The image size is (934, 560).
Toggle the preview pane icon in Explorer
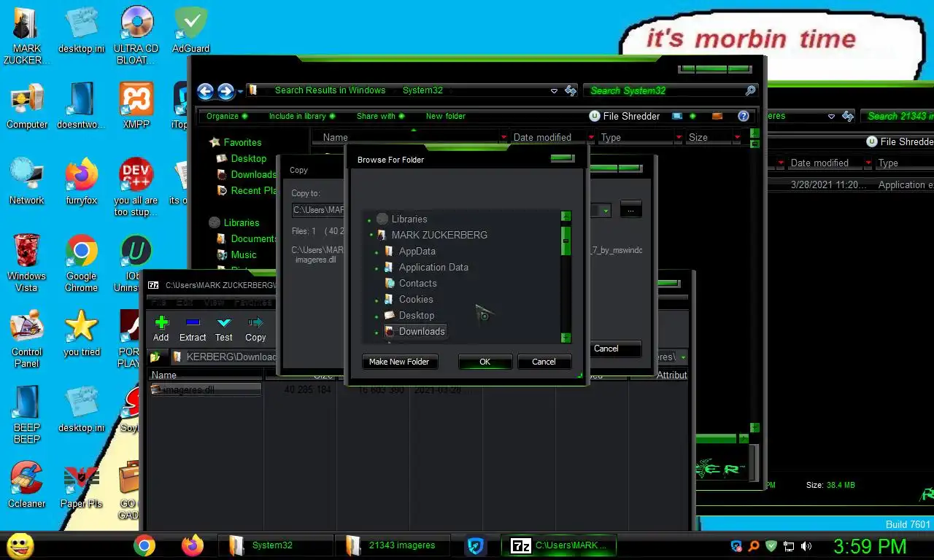(717, 116)
